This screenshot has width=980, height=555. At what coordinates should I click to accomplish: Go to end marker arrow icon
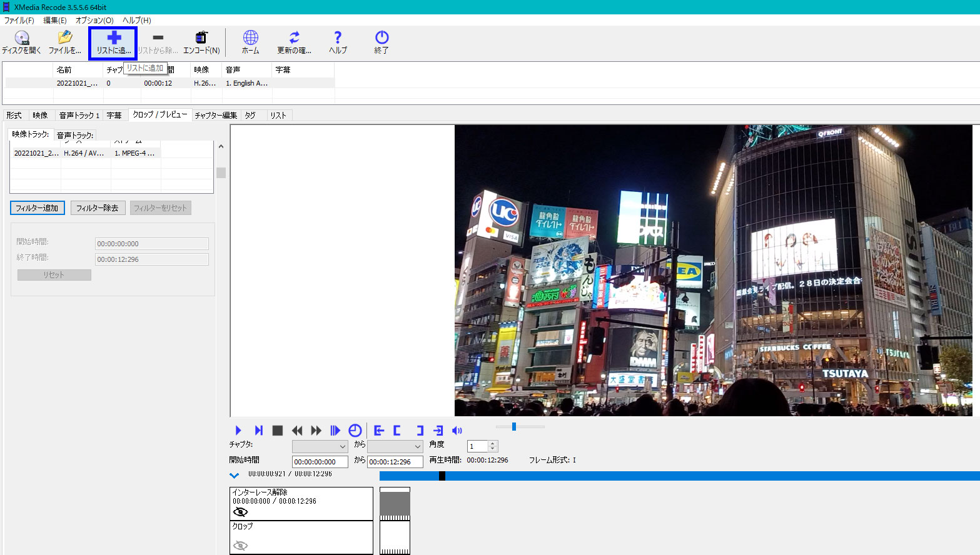coord(438,430)
